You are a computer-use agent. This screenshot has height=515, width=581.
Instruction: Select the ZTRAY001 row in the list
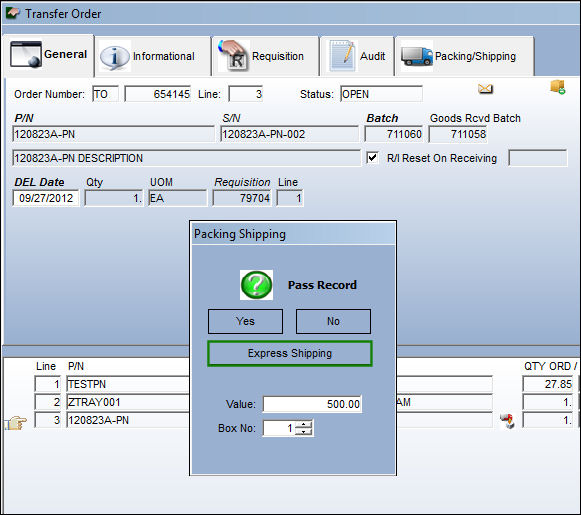[128, 402]
